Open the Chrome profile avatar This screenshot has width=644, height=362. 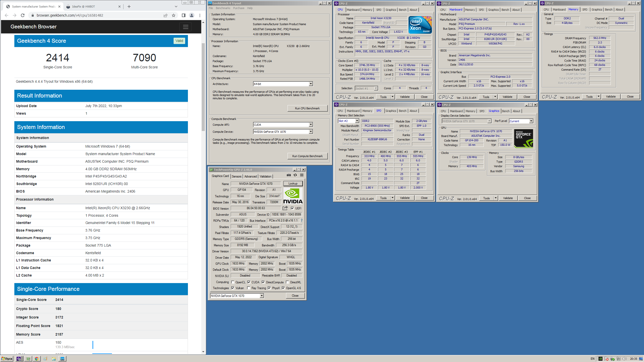coord(192,15)
